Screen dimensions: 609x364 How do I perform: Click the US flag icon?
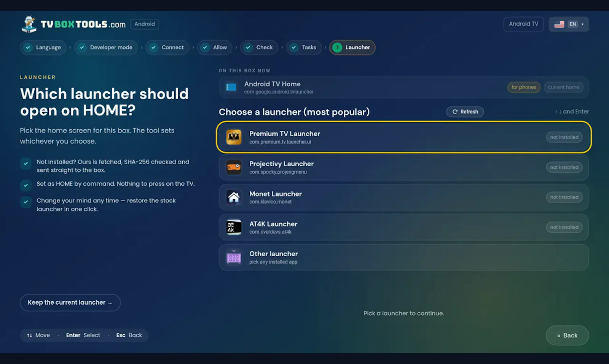pyautogui.click(x=559, y=24)
